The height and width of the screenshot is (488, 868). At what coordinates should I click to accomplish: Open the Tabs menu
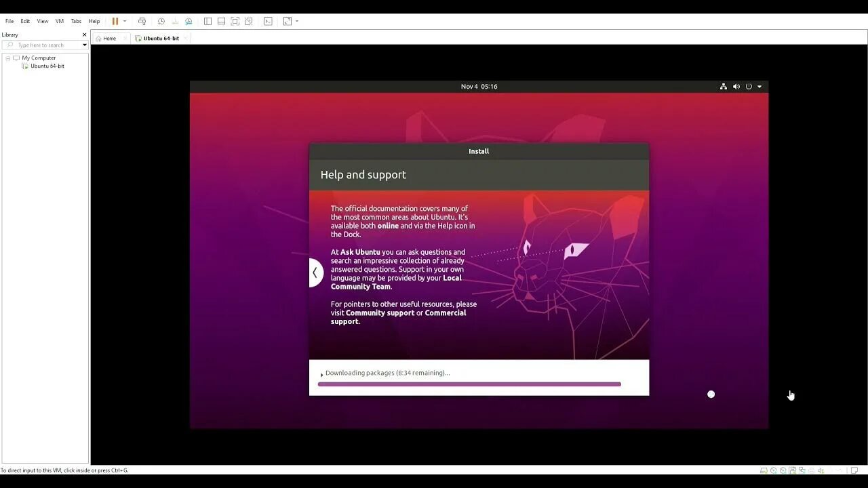[76, 21]
